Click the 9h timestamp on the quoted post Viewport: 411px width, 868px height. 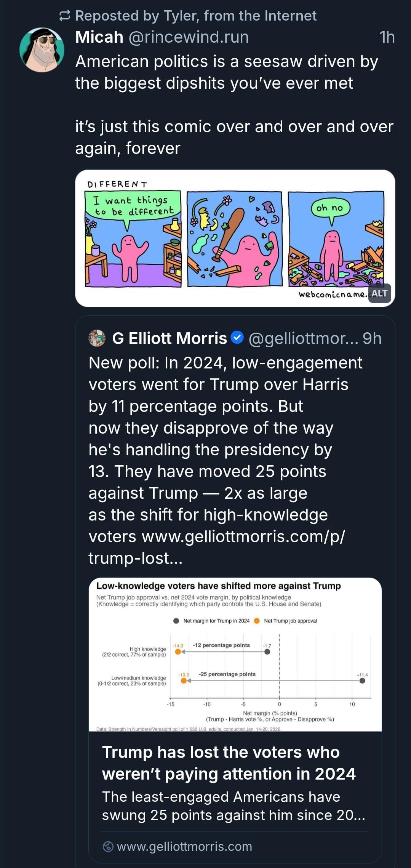pyautogui.click(x=372, y=338)
